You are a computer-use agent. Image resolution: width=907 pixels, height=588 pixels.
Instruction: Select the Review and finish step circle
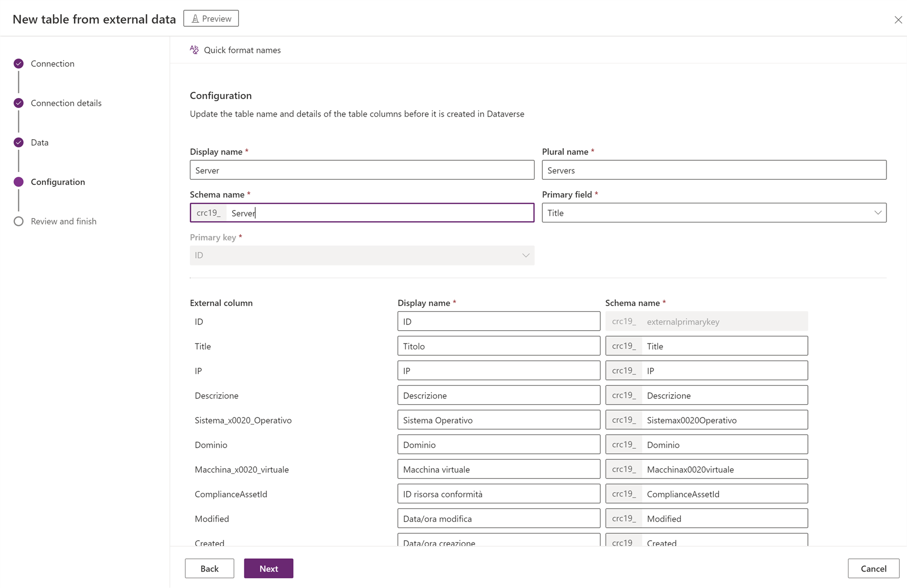coord(18,221)
